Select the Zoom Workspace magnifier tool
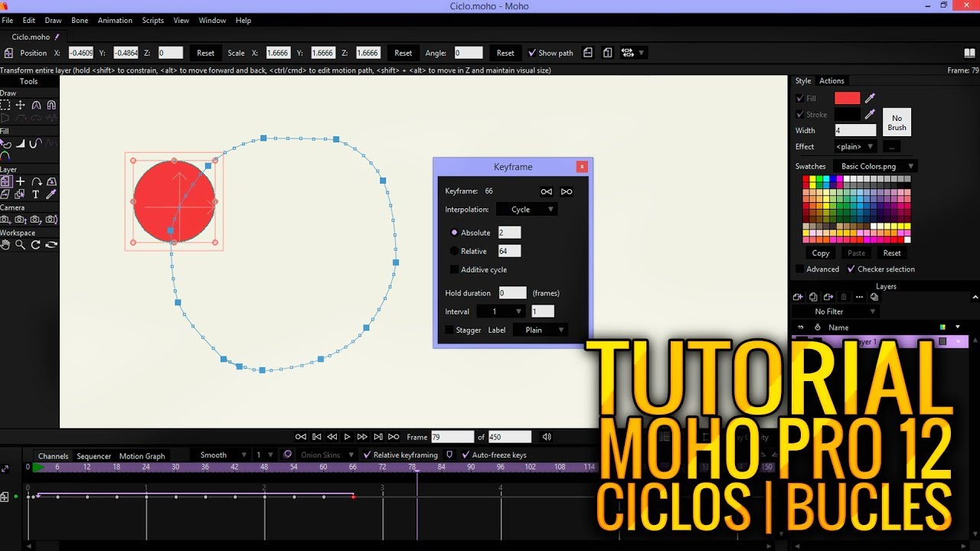 click(21, 245)
